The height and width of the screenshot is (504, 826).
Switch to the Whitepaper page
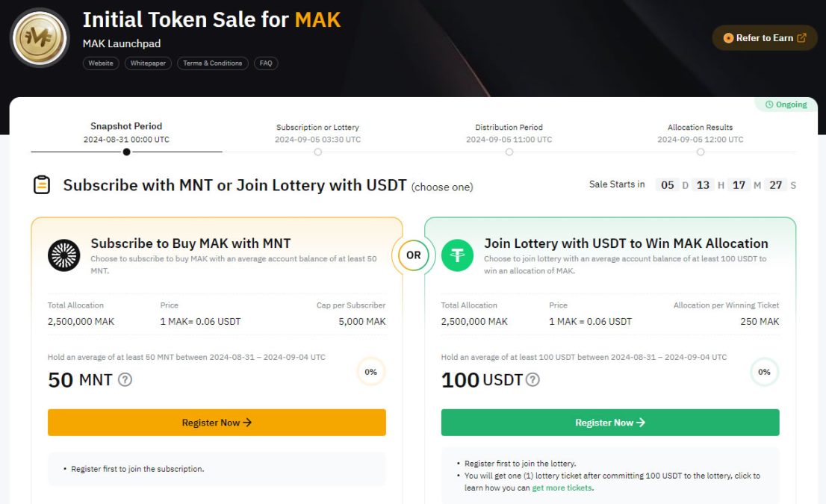[x=148, y=63]
